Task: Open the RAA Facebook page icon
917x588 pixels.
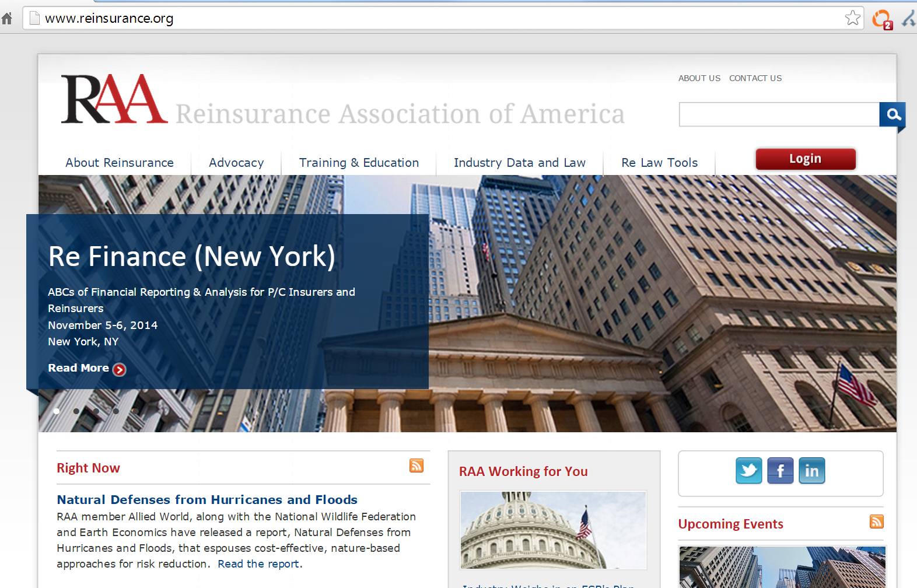Action: click(x=780, y=471)
